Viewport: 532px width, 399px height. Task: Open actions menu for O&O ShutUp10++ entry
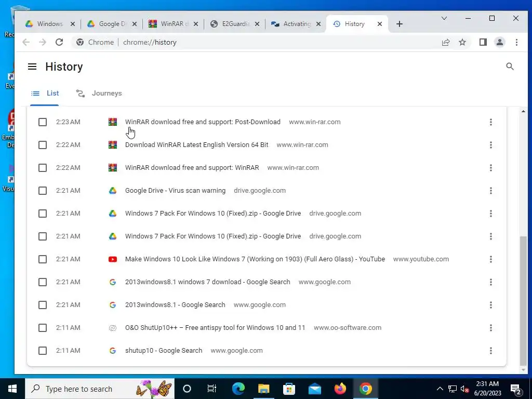(x=490, y=328)
